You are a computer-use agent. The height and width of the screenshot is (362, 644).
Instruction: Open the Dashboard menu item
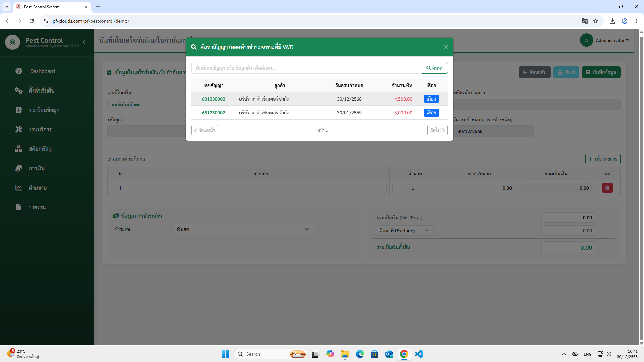[42, 71]
